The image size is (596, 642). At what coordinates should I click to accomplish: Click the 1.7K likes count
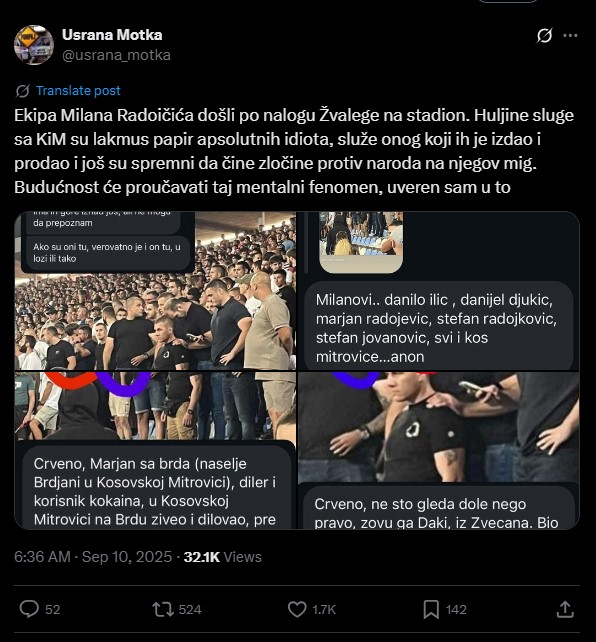click(x=324, y=610)
